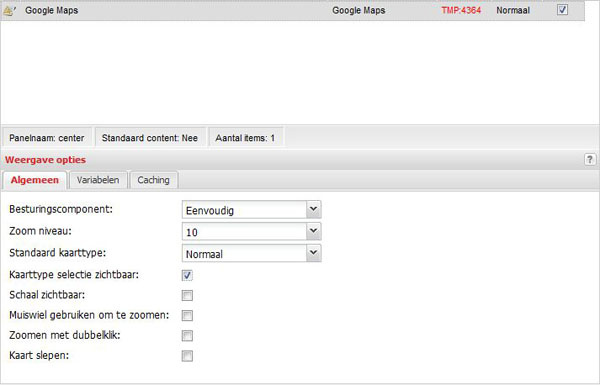
Task: Switch to the Caching tab
Action: click(x=153, y=180)
